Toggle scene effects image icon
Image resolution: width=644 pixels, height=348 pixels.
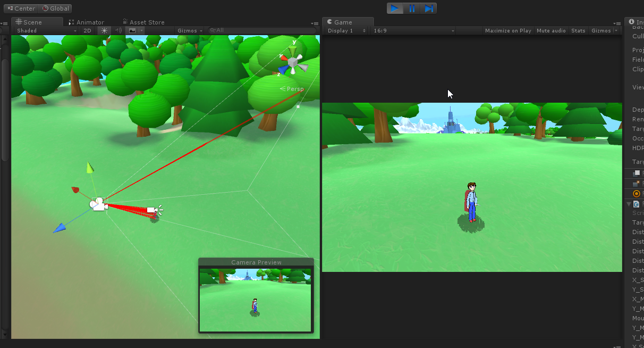tap(132, 31)
